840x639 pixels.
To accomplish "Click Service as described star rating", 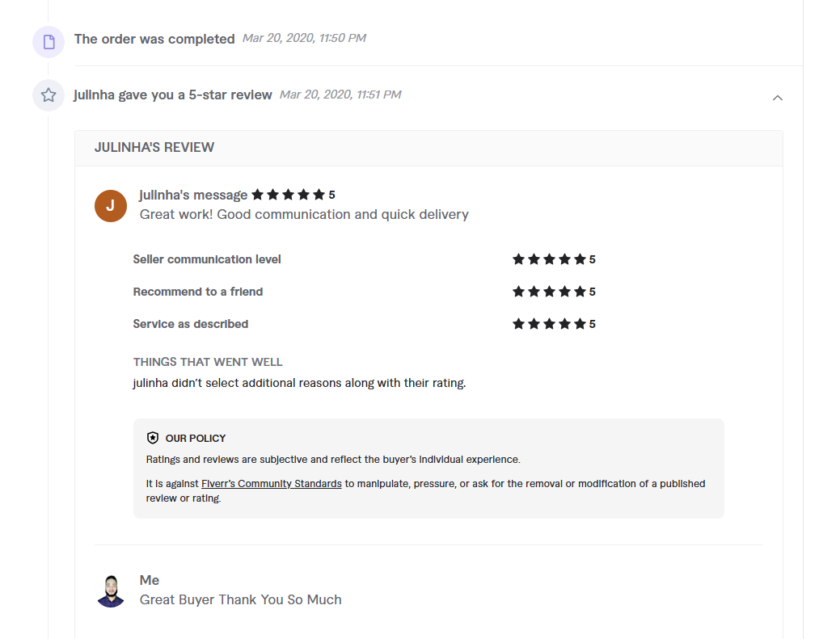I will pyautogui.click(x=549, y=324).
